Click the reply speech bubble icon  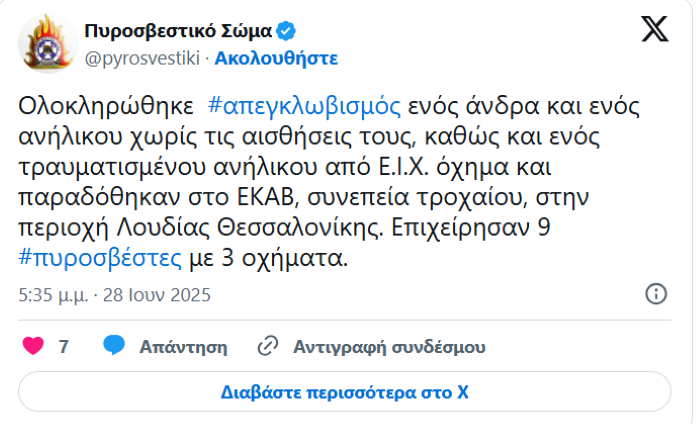pos(114,346)
